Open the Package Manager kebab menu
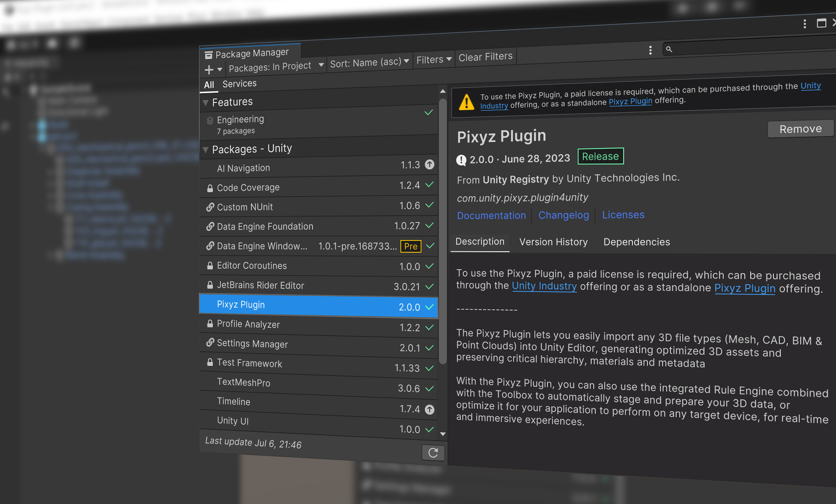 (650, 50)
